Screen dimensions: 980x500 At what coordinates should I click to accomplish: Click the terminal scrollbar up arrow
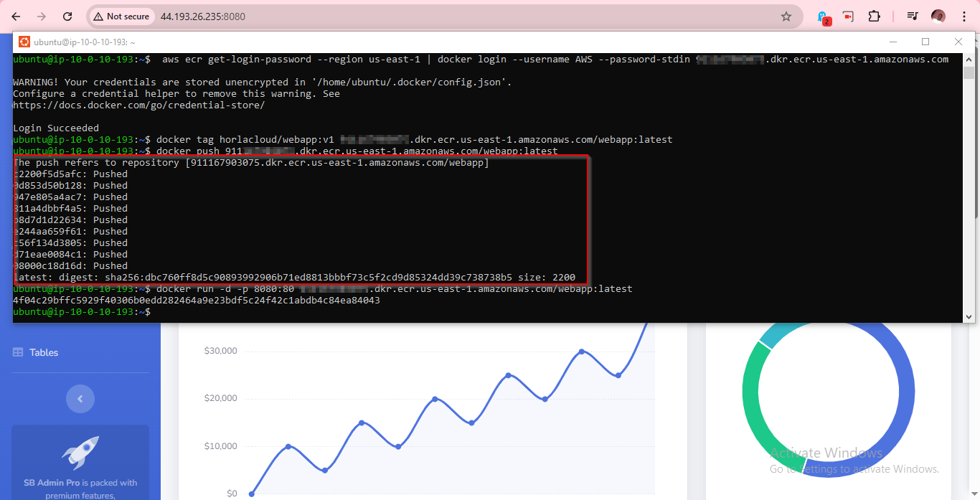[968, 59]
